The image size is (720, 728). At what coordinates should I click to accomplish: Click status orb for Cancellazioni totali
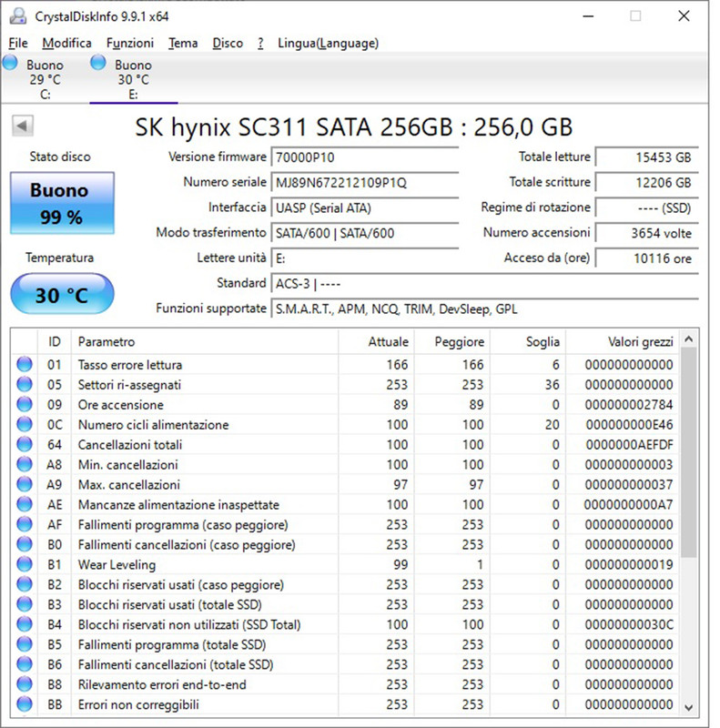point(25,444)
